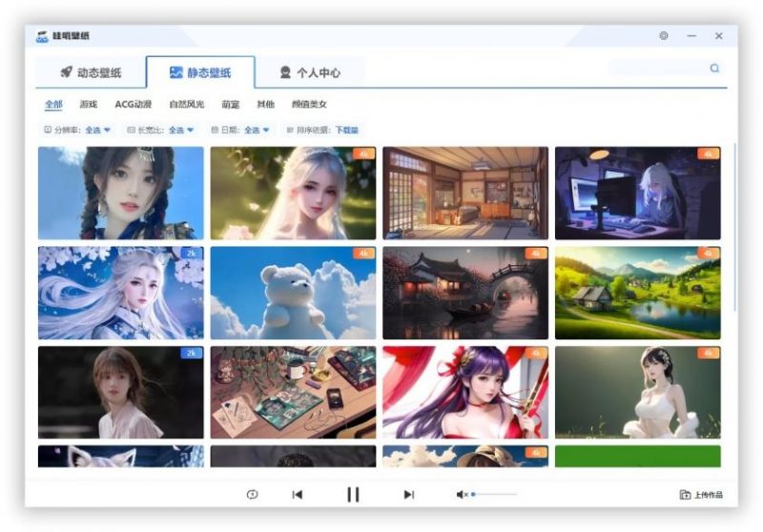The height and width of the screenshot is (532, 763).
Task: Select the 游戏 category
Action: point(89,104)
